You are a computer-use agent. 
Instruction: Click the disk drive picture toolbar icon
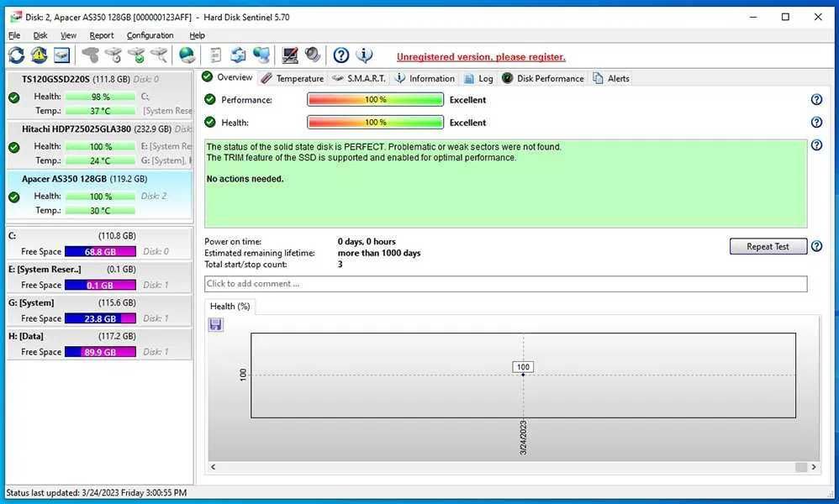pos(61,55)
